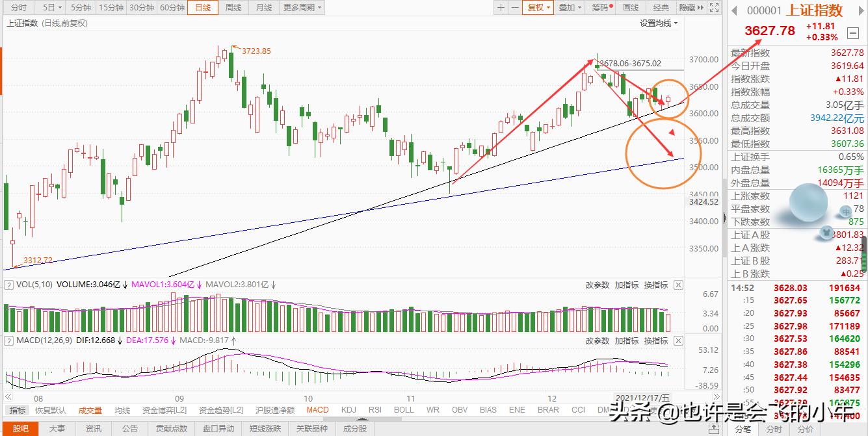The image size is (868, 436).
Task: Select the 15分钟 period
Action: (111, 8)
